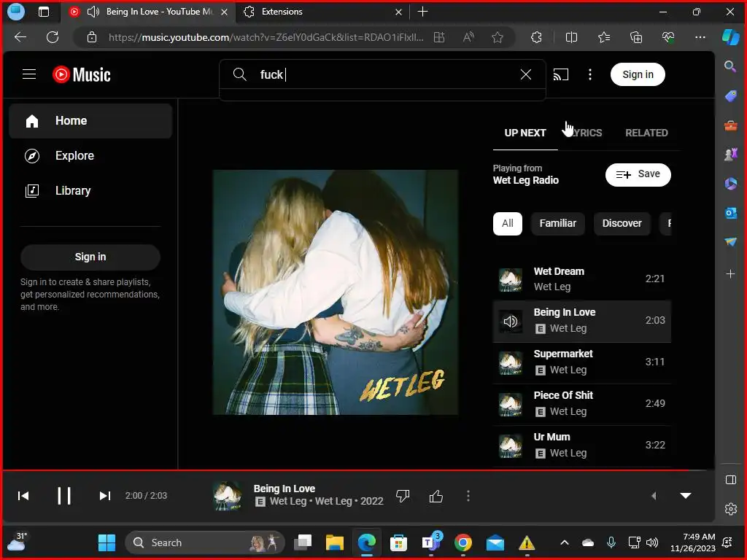This screenshot has height=560, width=747.
Task: Switch to the UP NEXT tab
Action: coord(525,133)
